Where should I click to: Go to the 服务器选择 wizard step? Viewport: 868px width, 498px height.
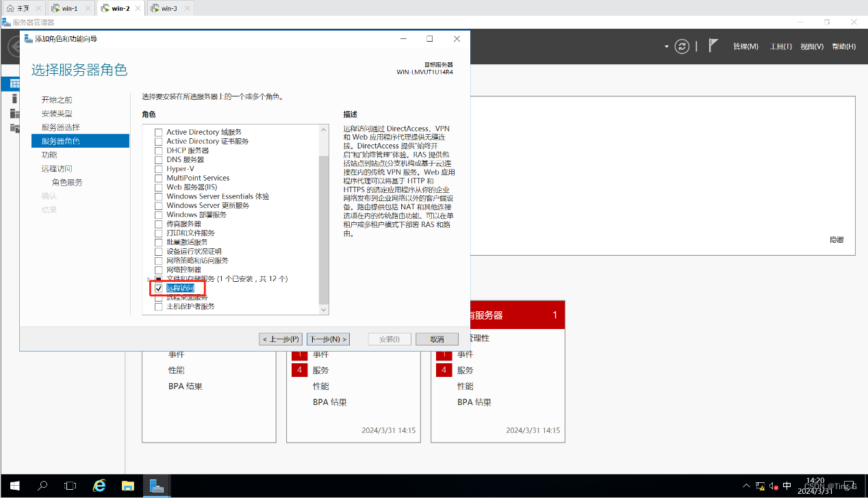coord(60,127)
